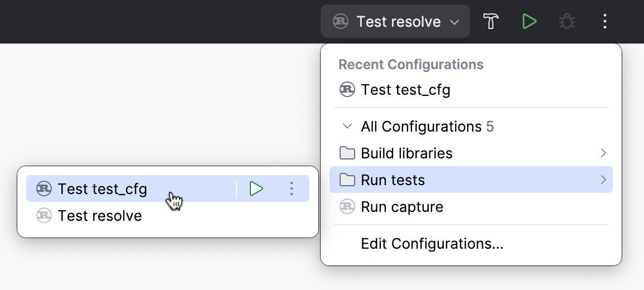Click the Rust icon next to Run capture

(x=347, y=207)
